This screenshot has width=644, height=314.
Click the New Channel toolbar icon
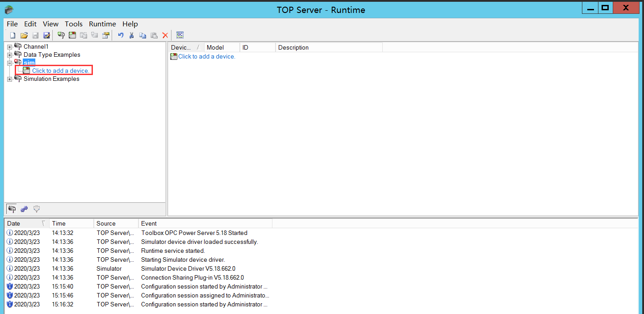pyautogui.click(x=61, y=35)
